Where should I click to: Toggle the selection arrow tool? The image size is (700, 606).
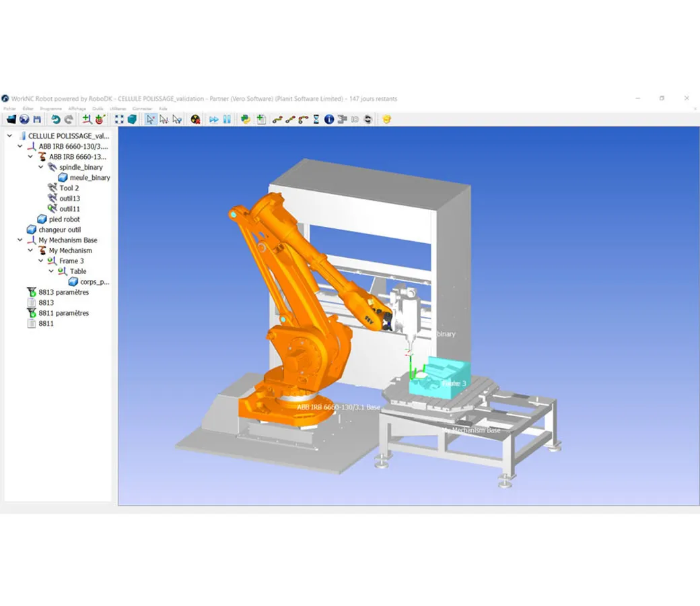(149, 119)
